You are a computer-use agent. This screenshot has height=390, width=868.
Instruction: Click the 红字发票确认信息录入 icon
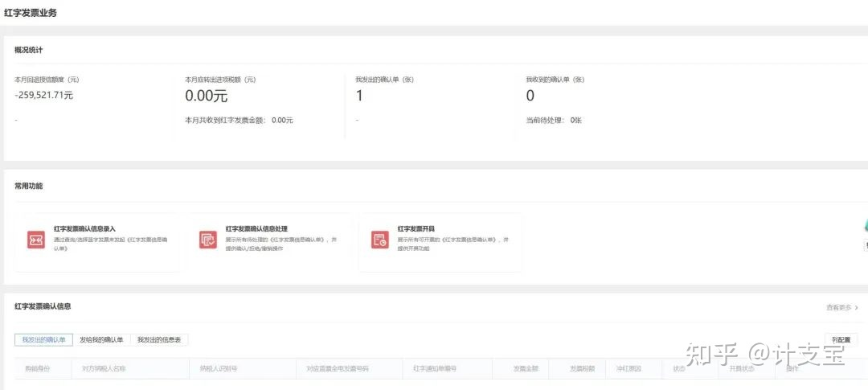36,240
